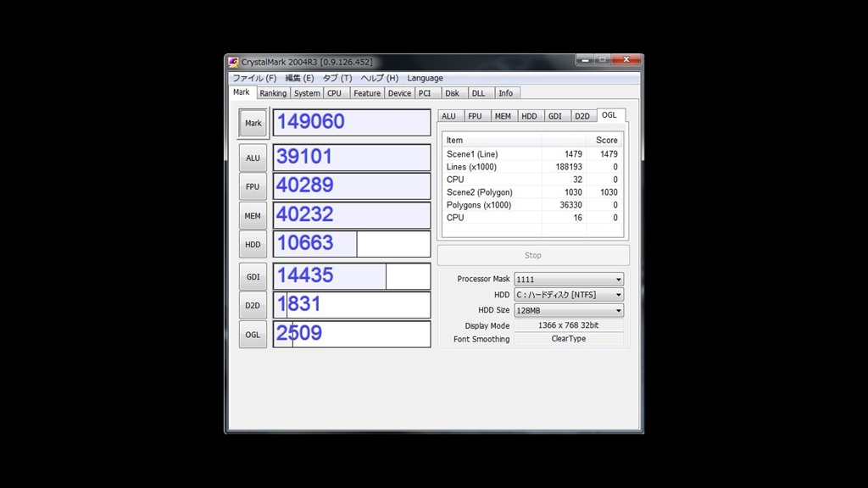868x488 pixels.
Task: Run the MEM benchmark button
Action: 253,216
